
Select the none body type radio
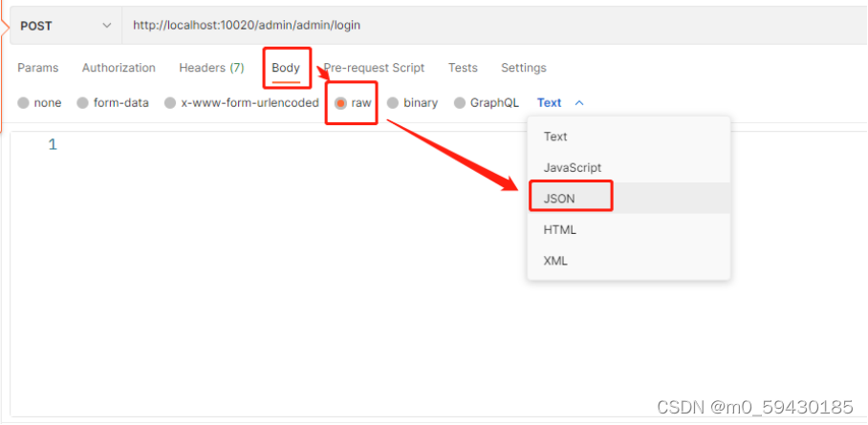click(x=23, y=103)
